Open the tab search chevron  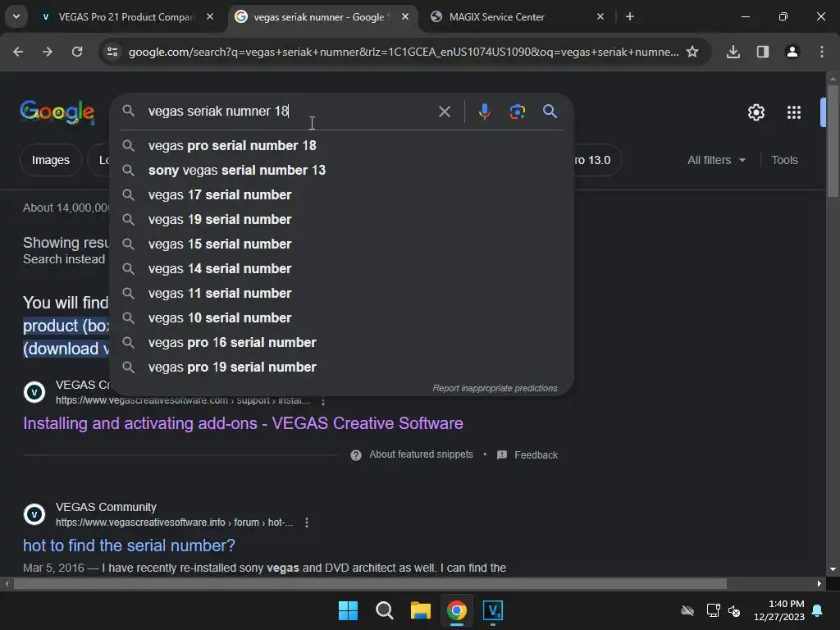[16, 16]
